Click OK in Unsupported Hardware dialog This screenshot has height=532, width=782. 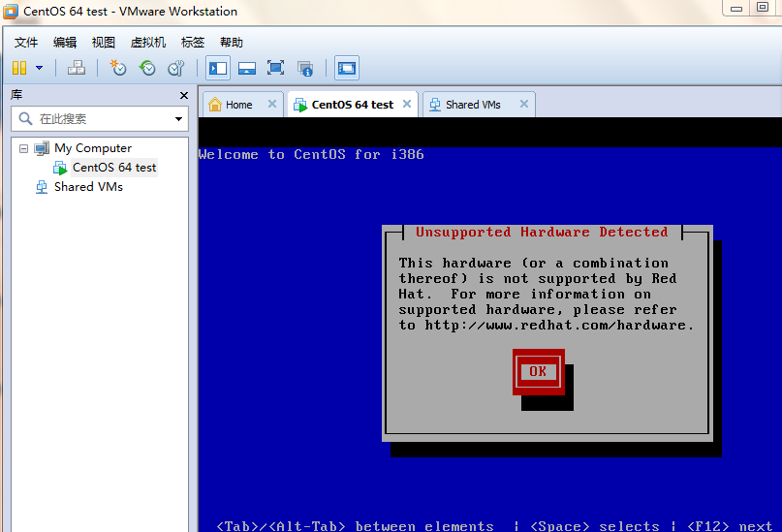(x=538, y=371)
